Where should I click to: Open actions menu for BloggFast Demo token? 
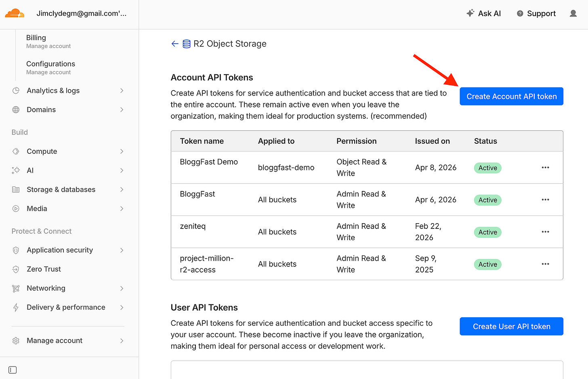545,167
